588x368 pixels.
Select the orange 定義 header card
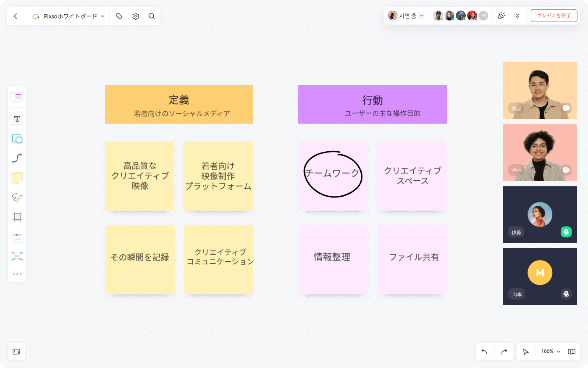[179, 104]
